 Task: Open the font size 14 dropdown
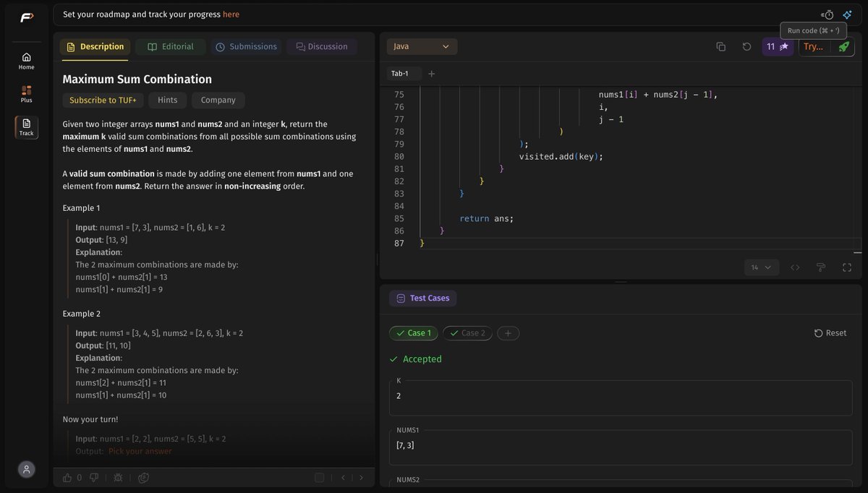coord(762,267)
